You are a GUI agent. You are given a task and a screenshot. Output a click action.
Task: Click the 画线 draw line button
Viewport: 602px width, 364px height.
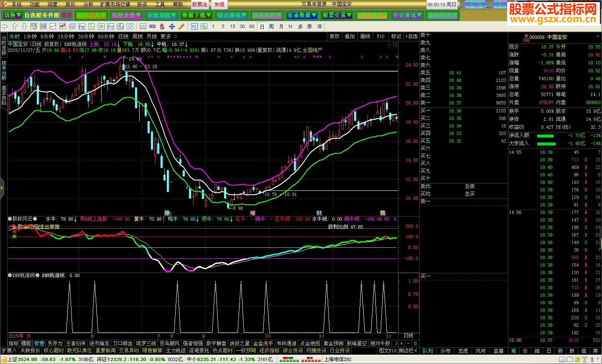(365, 36)
